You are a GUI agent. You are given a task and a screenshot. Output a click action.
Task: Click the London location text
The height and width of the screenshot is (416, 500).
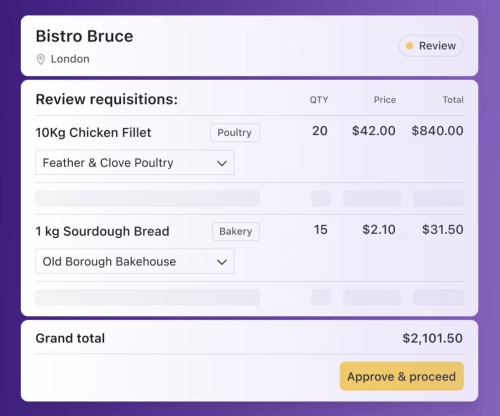(x=70, y=59)
